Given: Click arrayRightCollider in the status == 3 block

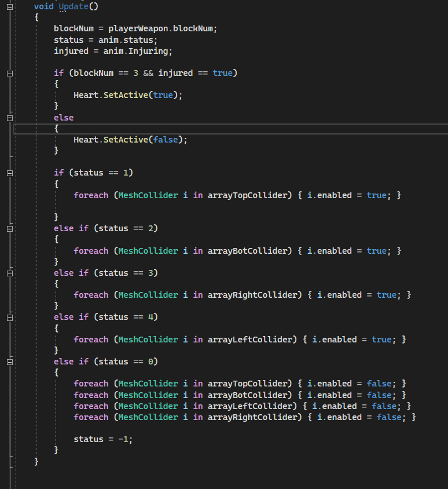Looking at the screenshot, I should pos(252,295).
